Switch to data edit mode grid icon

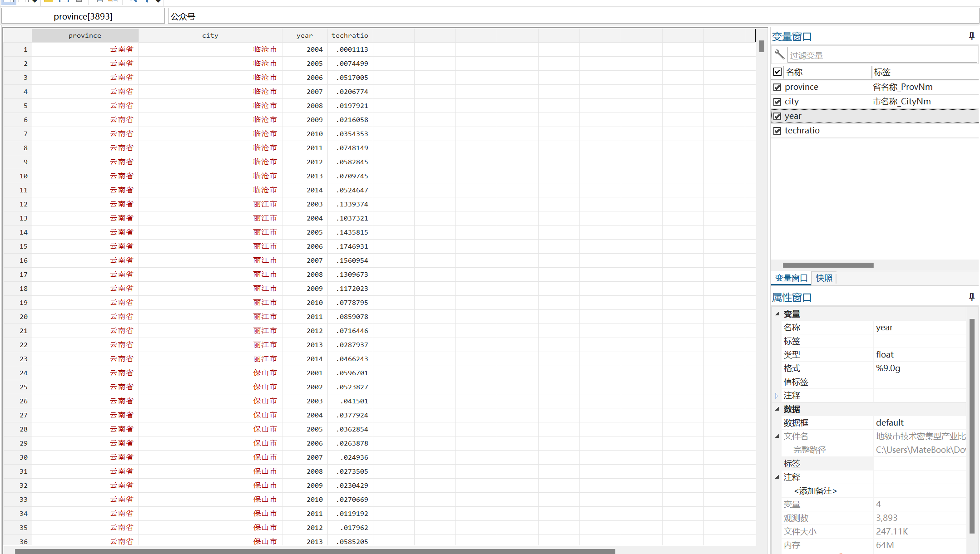pos(9,1)
